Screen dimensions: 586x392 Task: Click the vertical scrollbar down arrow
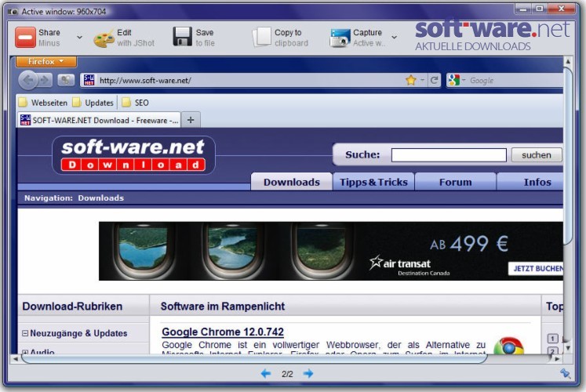pyautogui.click(x=568, y=348)
